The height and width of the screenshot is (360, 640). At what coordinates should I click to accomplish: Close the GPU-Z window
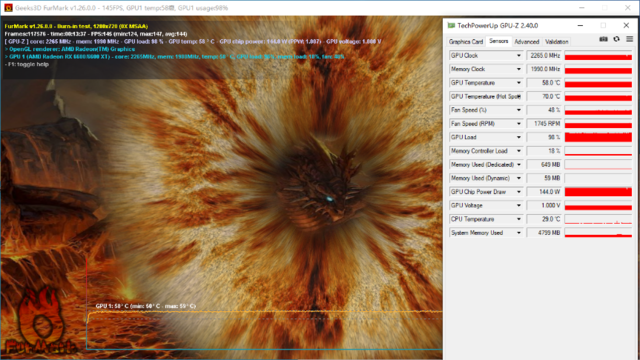point(626,25)
